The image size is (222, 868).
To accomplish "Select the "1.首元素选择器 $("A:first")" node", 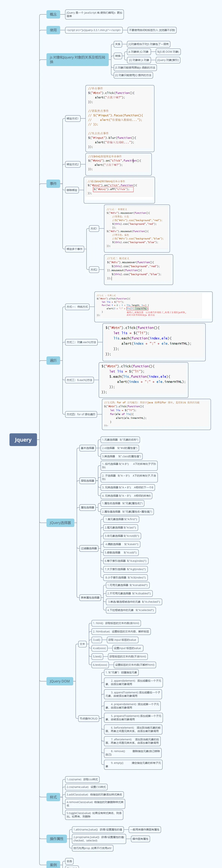I will coord(121,519).
